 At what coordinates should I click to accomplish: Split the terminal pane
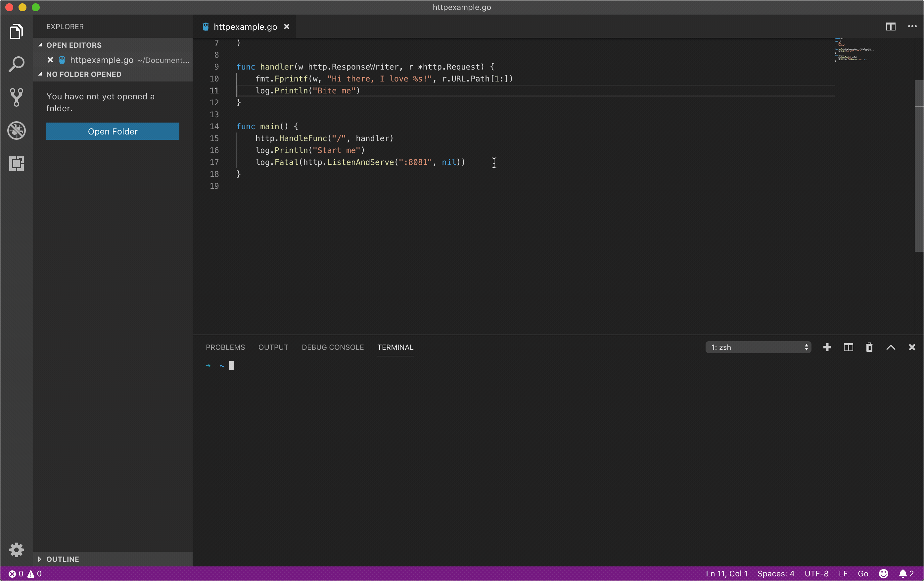point(848,347)
